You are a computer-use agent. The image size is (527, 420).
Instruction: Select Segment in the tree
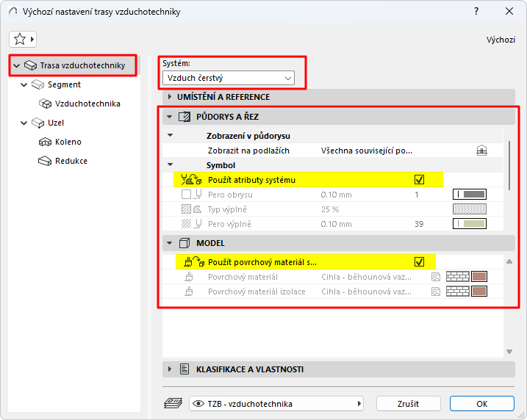point(64,84)
